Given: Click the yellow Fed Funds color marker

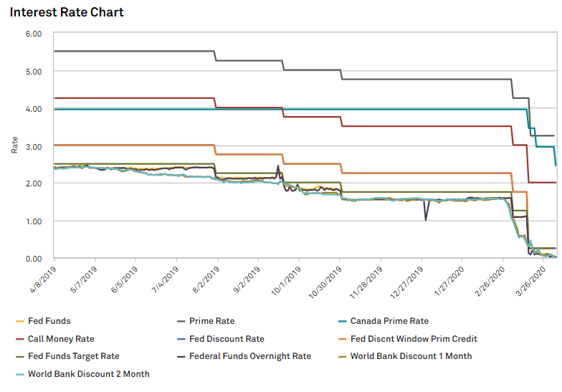Looking at the screenshot, I should [x=20, y=321].
